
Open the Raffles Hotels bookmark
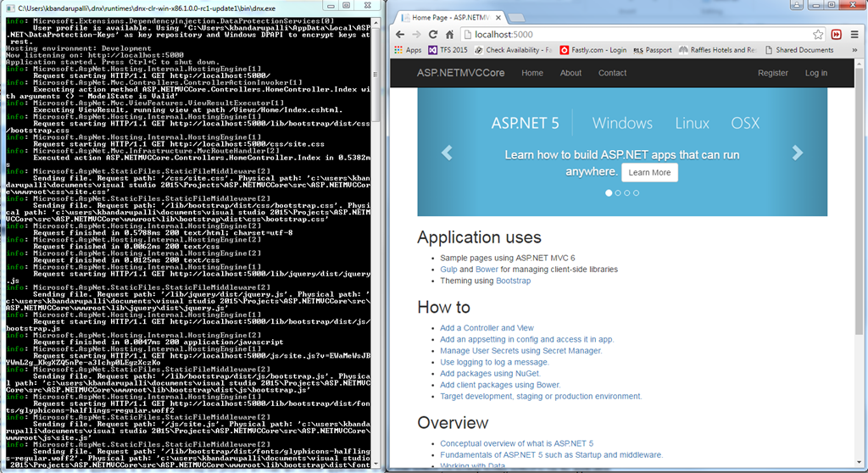[x=717, y=50]
